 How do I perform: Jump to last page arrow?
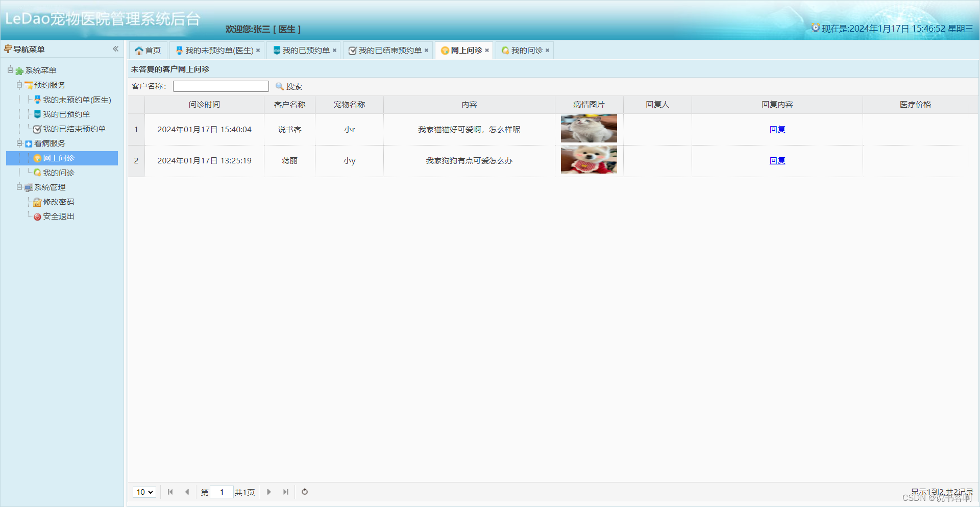pos(286,492)
